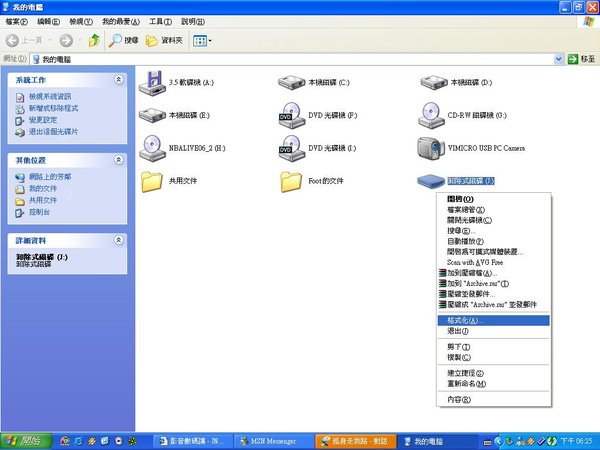This screenshot has width=600, height=450.
Task: Choose 自動播放(P) in context menu
Action: pos(493,241)
